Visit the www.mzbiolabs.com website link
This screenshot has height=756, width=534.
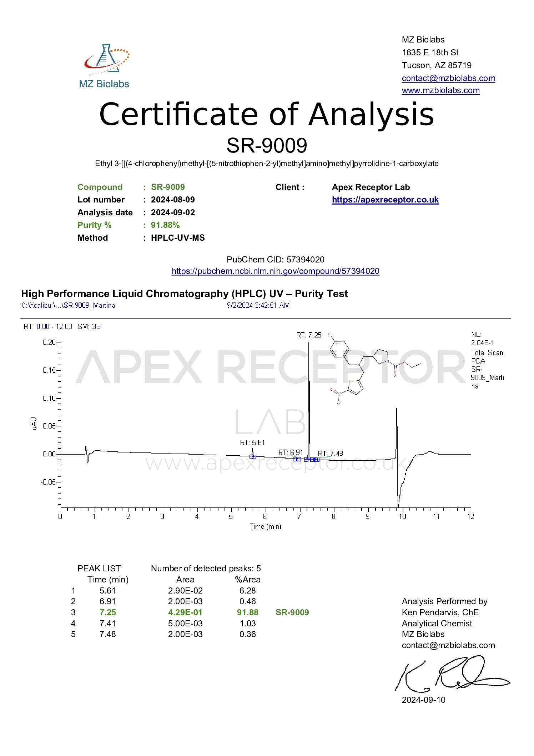click(440, 90)
